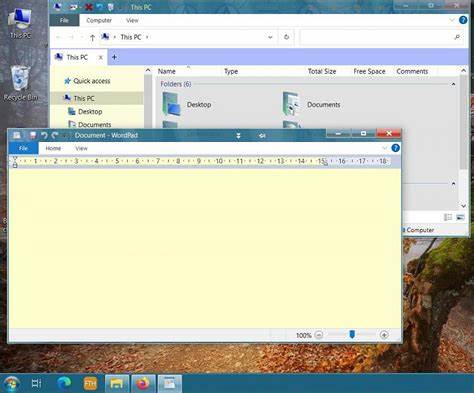Switch to the Computer tab in Explorer
This screenshot has height=393, width=474.
(99, 20)
